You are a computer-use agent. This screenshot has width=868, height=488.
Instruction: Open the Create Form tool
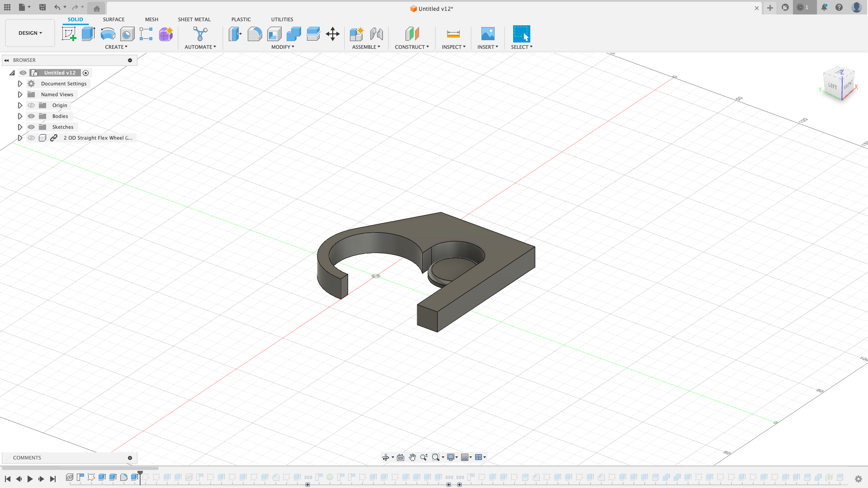coord(165,34)
